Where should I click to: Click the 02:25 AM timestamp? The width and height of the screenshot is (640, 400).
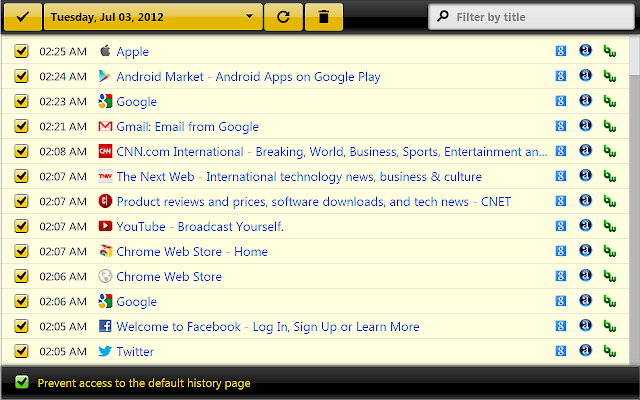tap(63, 52)
